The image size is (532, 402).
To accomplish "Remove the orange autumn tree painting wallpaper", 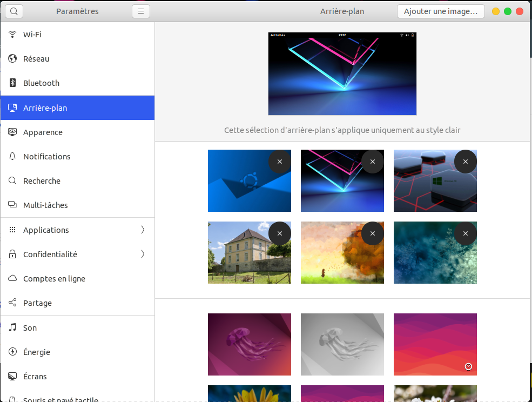I will point(373,233).
